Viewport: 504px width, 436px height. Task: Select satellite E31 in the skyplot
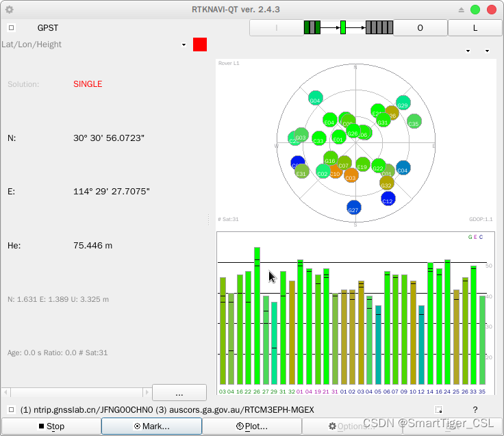point(302,171)
